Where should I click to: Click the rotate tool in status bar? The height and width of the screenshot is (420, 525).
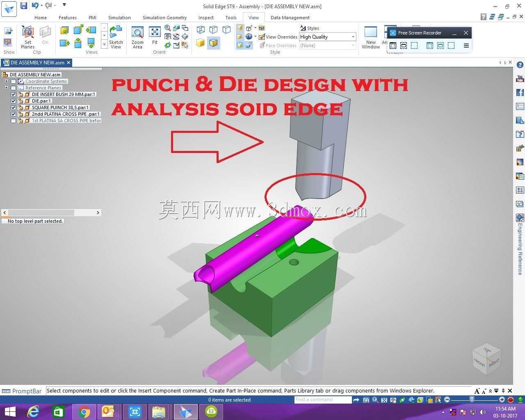pyautogui.click(x=402, y=399)
